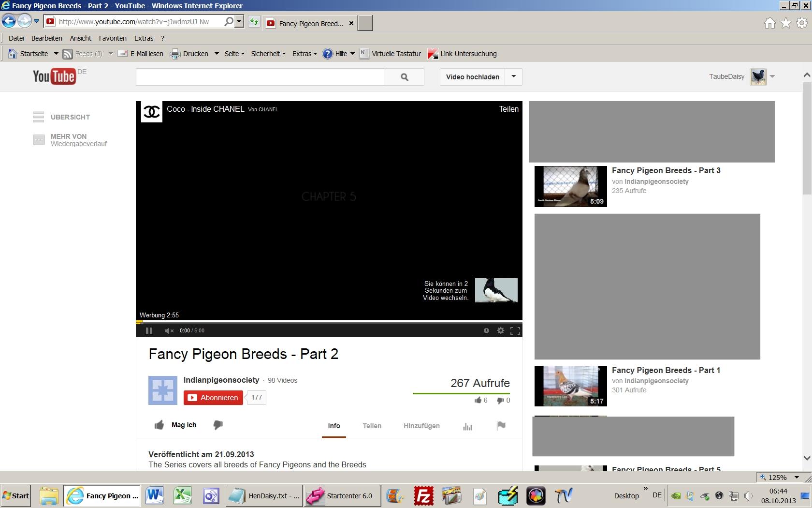Click the report flag icon
The height and width of the screenshot is (508, 812).
coord(501,426)
